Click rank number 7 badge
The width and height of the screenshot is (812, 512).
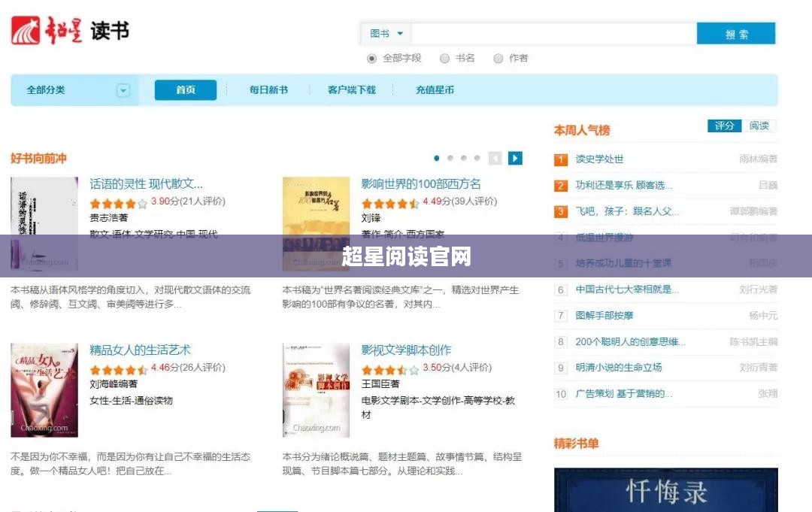[x=561, y=316]
